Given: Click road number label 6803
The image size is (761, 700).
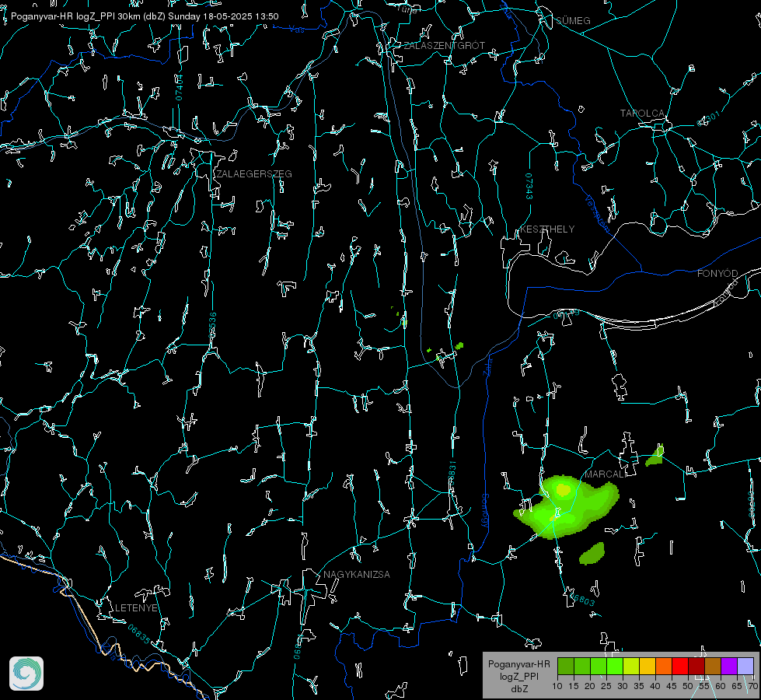Looking at the screenshot, I should [x=581, y=599].
